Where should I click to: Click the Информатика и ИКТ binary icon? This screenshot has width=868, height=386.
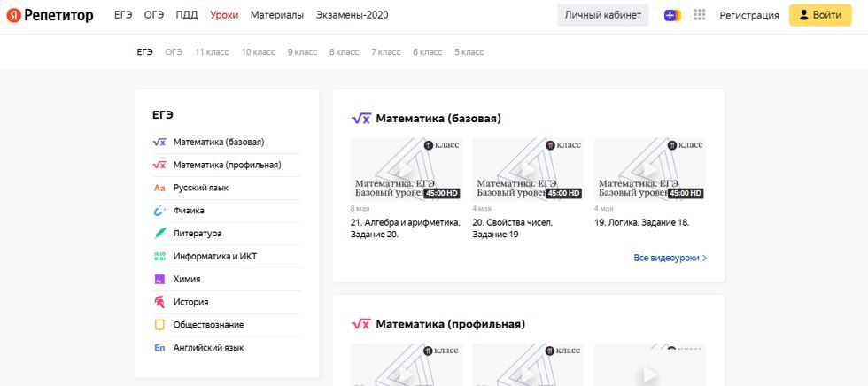pos(159,257)
